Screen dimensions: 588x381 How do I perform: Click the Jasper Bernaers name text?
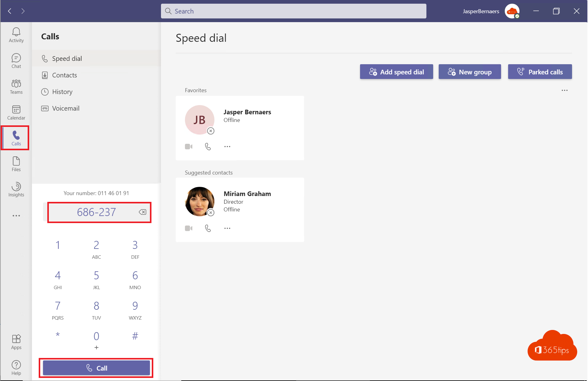pyautogui.click(x=247, y=112)
